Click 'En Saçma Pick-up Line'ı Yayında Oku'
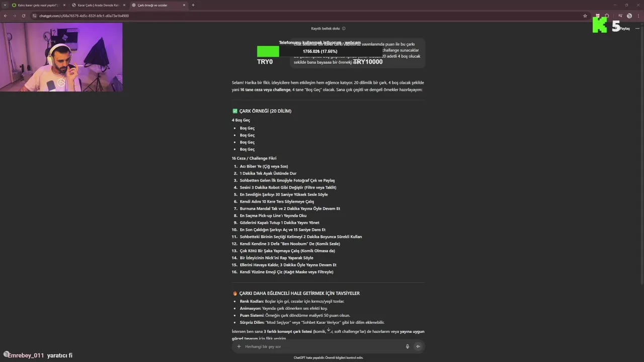This screenshot has width=644, height=362. click(x=273, y=216)
